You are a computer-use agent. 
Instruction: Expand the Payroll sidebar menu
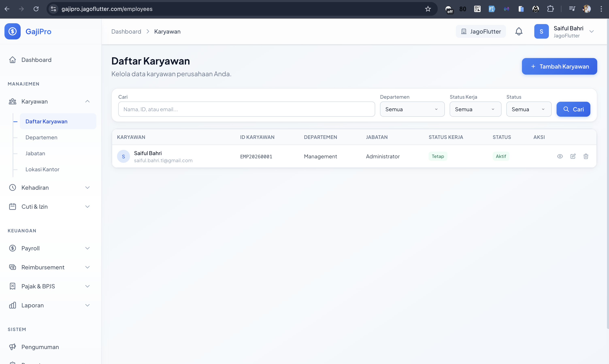coord(87,248)
